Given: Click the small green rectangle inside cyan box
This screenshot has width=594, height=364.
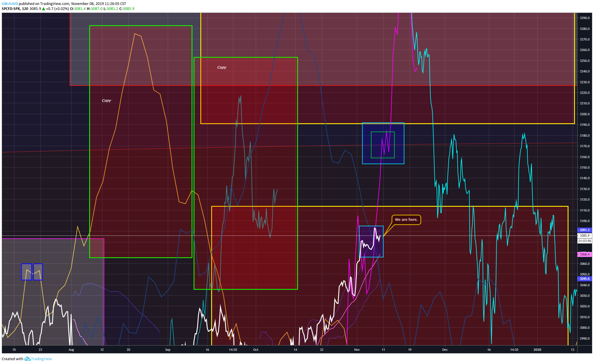Looking at the screenshot, I should pos(383,145).
